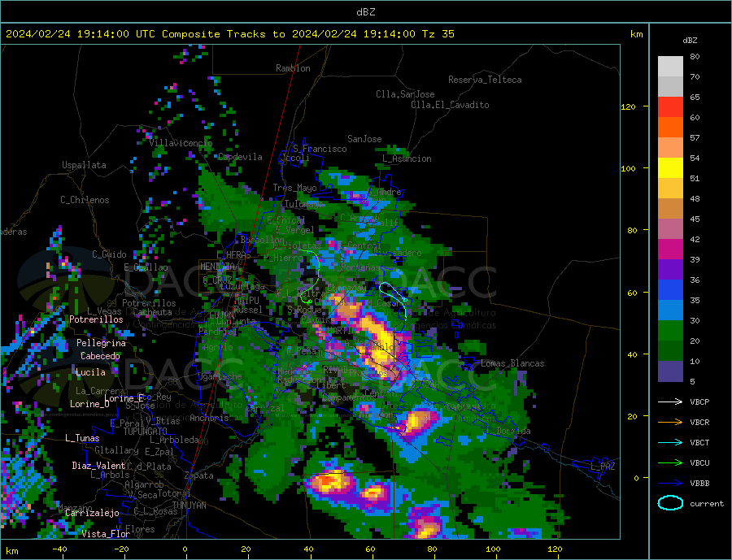Click the 'Ramblon' label at map top
732x560 pixels.
[293, 68]
